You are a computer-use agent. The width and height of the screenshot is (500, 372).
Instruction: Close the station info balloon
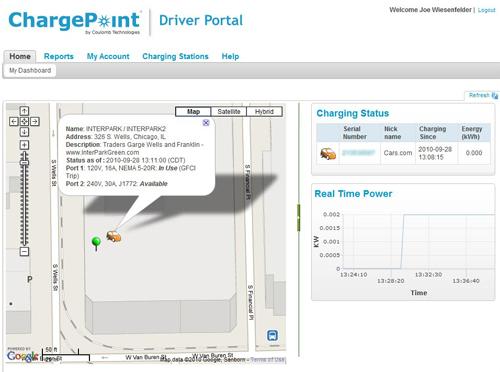click(206, 123)
